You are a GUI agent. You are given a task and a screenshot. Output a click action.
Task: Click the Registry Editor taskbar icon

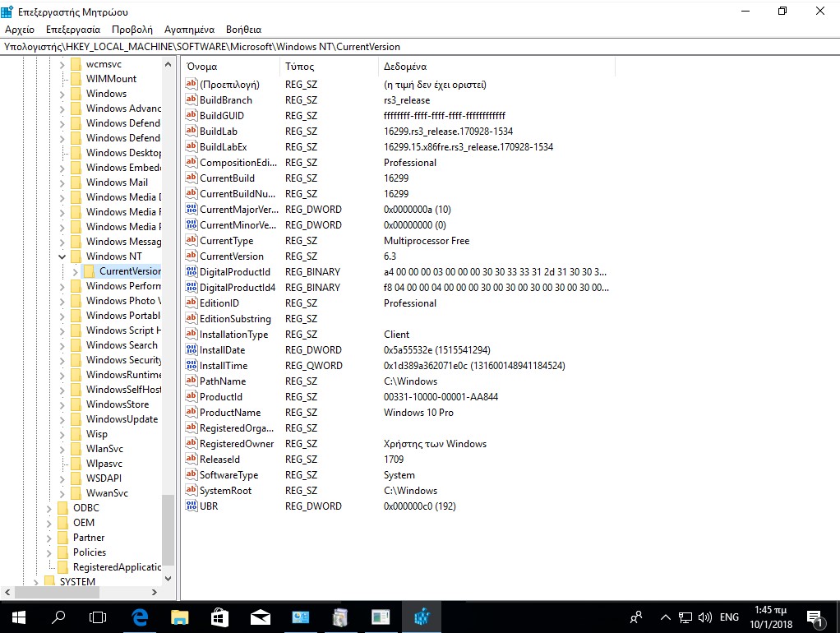tap(422, 617)
